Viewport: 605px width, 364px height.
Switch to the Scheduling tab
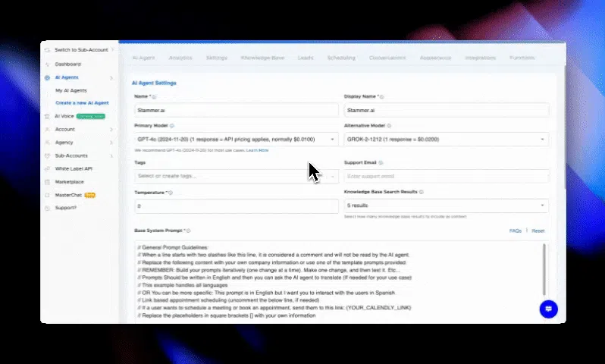pyautogui.click(x=341, y=58)
